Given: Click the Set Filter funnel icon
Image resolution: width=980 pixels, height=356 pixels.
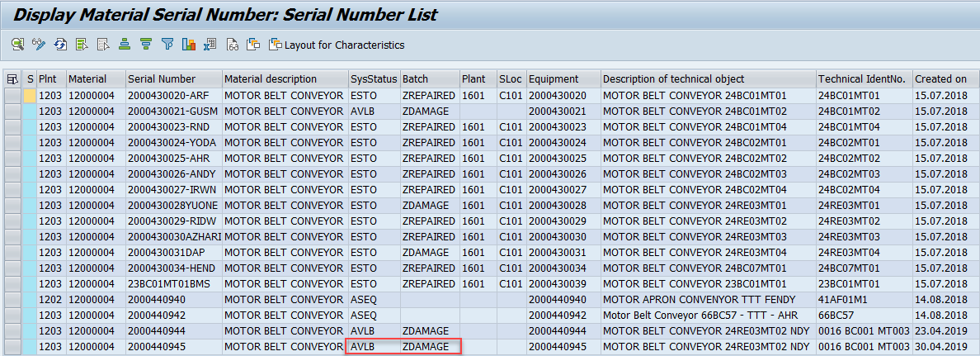Looking at the screenshot, I should [167, 45].
